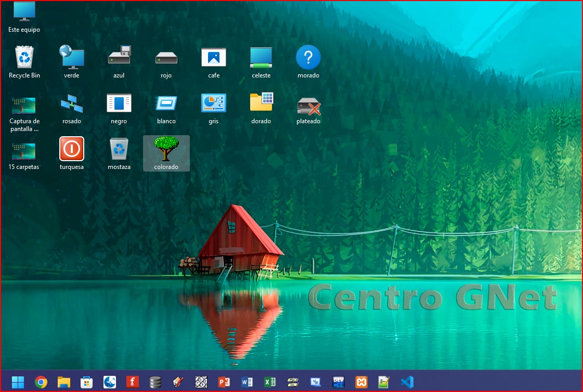Image resolution: width=583 pixels, height=392 pixels.
Task: Open Visual Studio Code from taskbar
Action: 407,382
